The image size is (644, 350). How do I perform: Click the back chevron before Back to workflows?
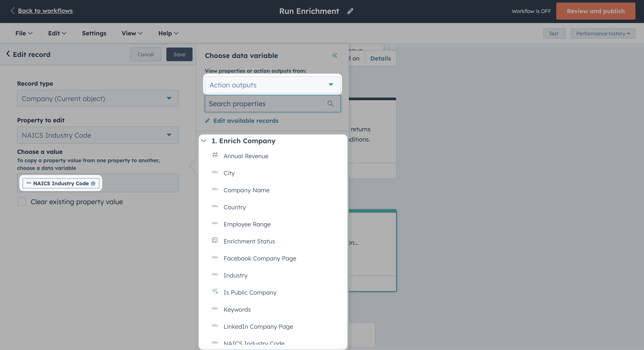click(x=13, y=11)
